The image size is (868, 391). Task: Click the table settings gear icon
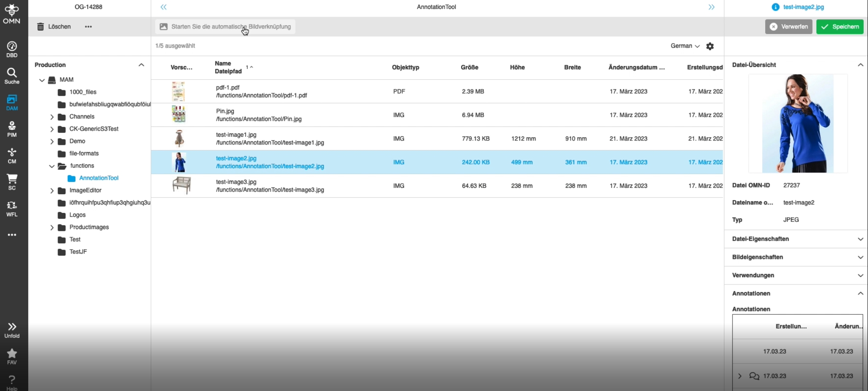click(x=710, y=46)
